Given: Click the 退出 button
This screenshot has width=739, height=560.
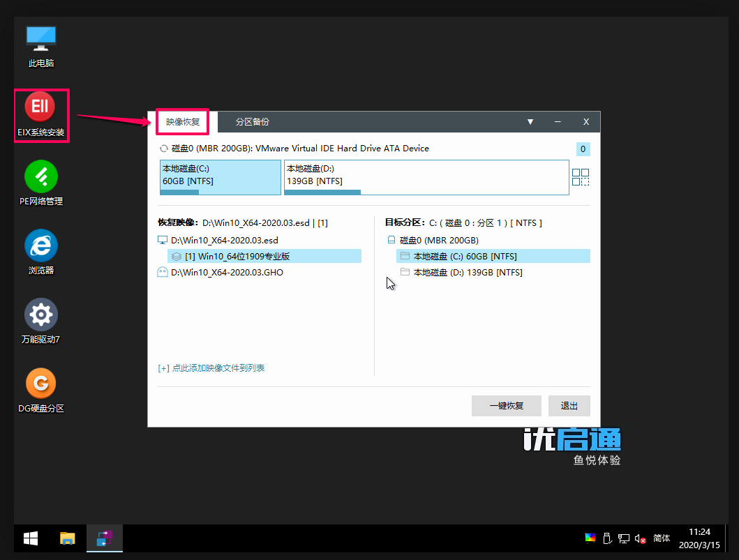Looking at the screenshot, I should (569, 406).
